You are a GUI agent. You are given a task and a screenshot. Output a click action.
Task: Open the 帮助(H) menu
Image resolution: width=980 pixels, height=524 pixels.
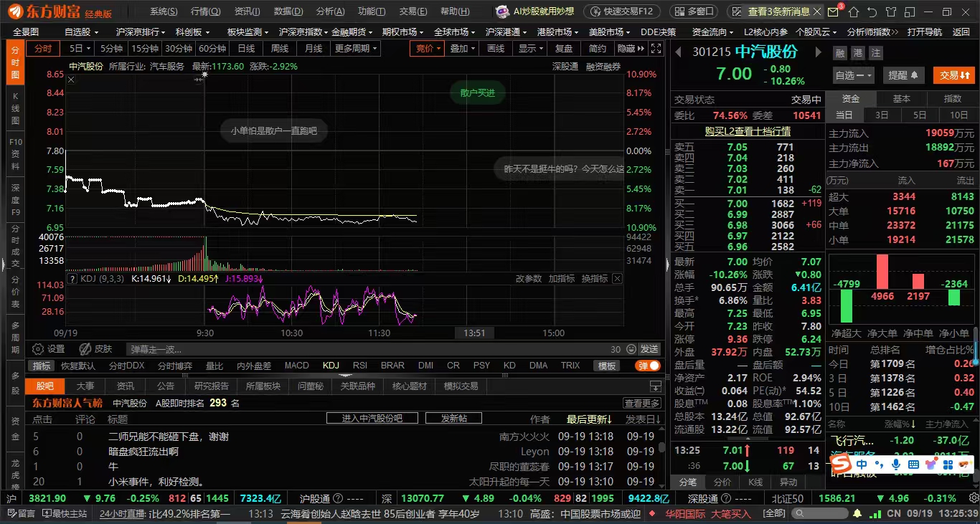pos(454,11)
